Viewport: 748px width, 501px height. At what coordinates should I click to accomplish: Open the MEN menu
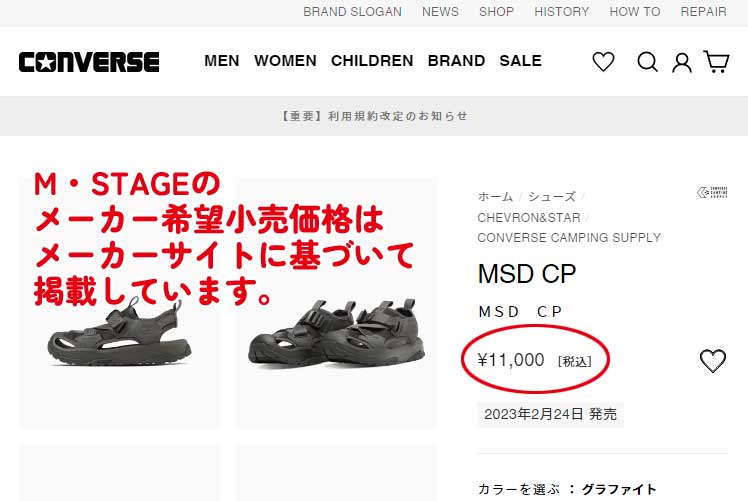(x=222, y=61)
